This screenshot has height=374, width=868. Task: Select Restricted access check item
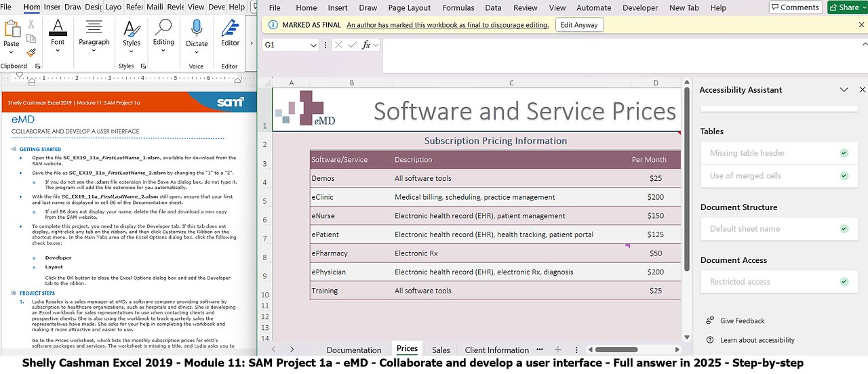click(778, 282)
